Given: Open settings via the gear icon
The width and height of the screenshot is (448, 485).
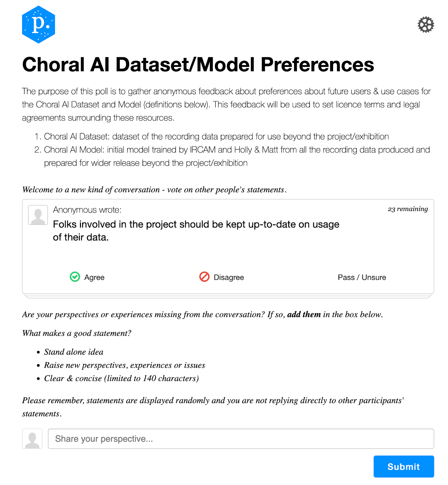Looking at the screenshot, I should (x=426, y=25).
